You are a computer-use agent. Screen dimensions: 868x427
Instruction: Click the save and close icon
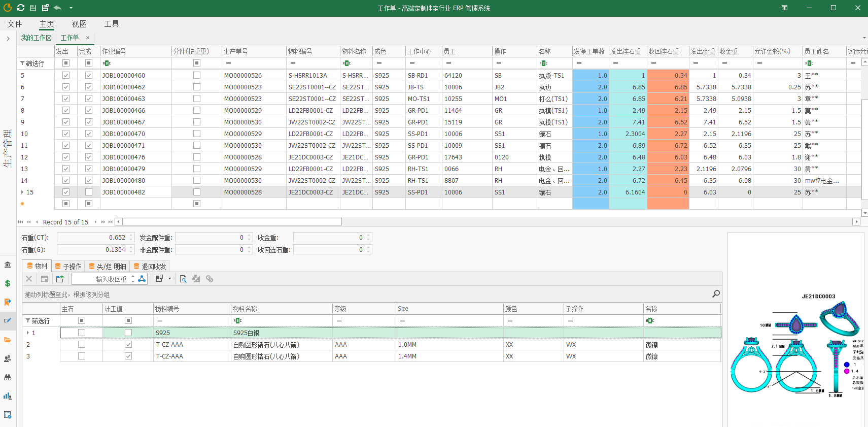45,8
